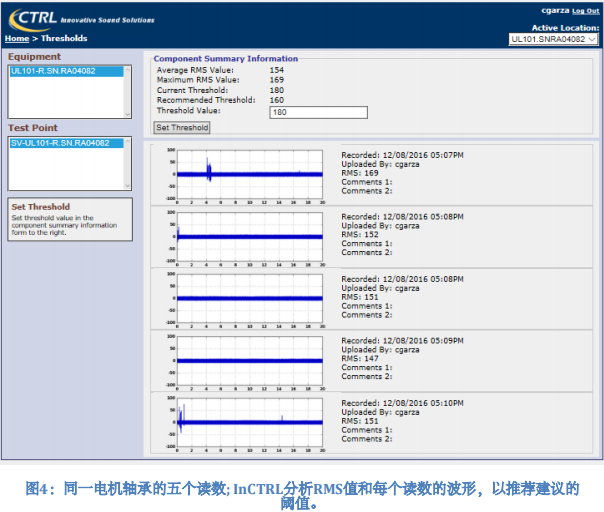604x512 pixels.
Task: Click the Log Out link
Action: (x=586, y=11)
